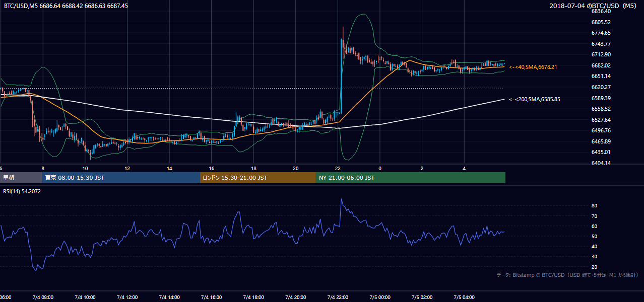Select the ロンドン 15:30-21:00 JST session bar
Image resolution: width=644 pixels, height=302 pixels.
258,178
